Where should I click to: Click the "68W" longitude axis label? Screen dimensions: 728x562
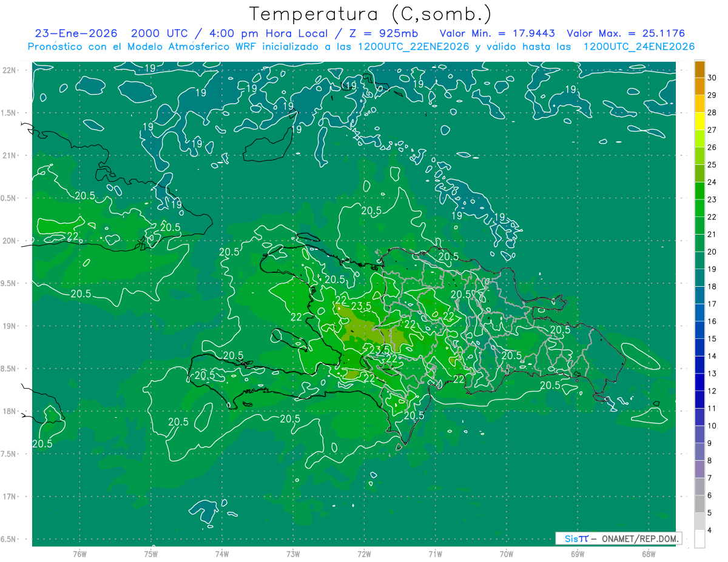649,554
